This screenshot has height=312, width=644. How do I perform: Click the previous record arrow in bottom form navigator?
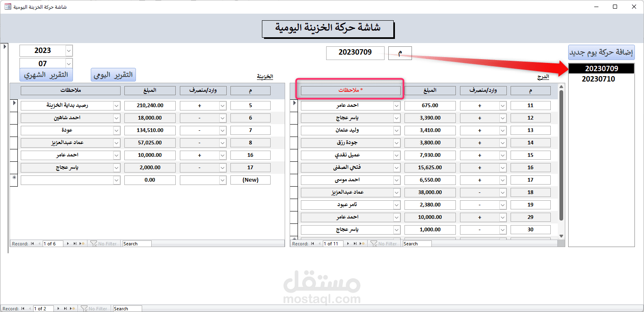(29, 308)
